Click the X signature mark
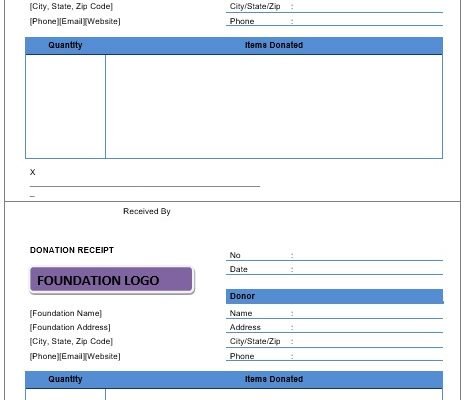The image size is (465, 400). (32, 172)
